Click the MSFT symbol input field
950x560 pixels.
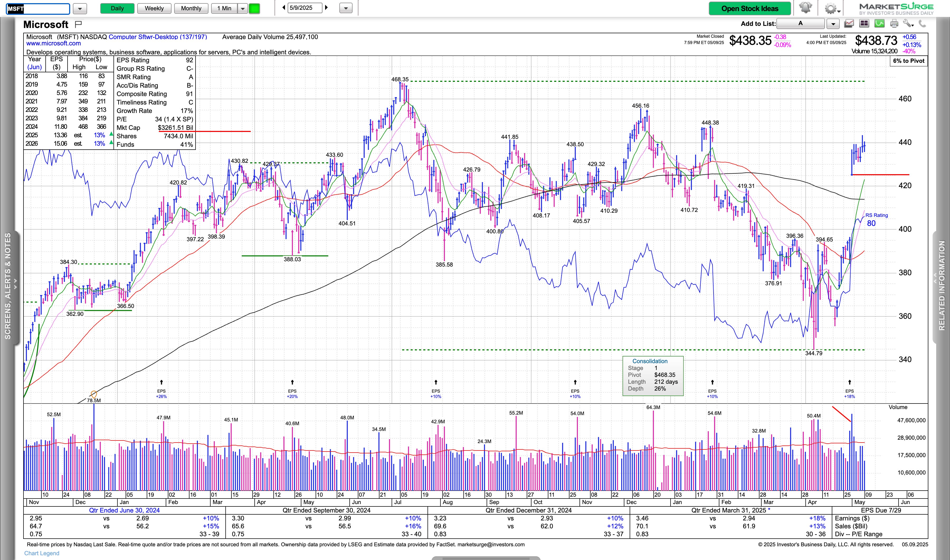[x=38, y=8]
